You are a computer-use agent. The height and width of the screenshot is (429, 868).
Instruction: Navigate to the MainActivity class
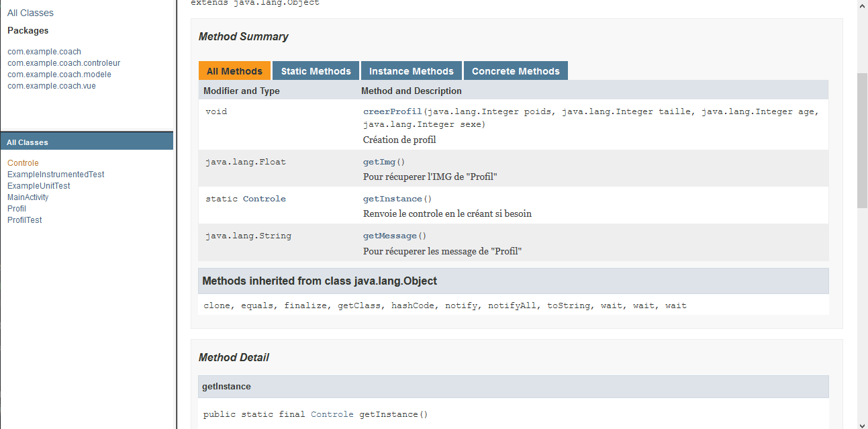pyautogui.click(x=28, y=197)
